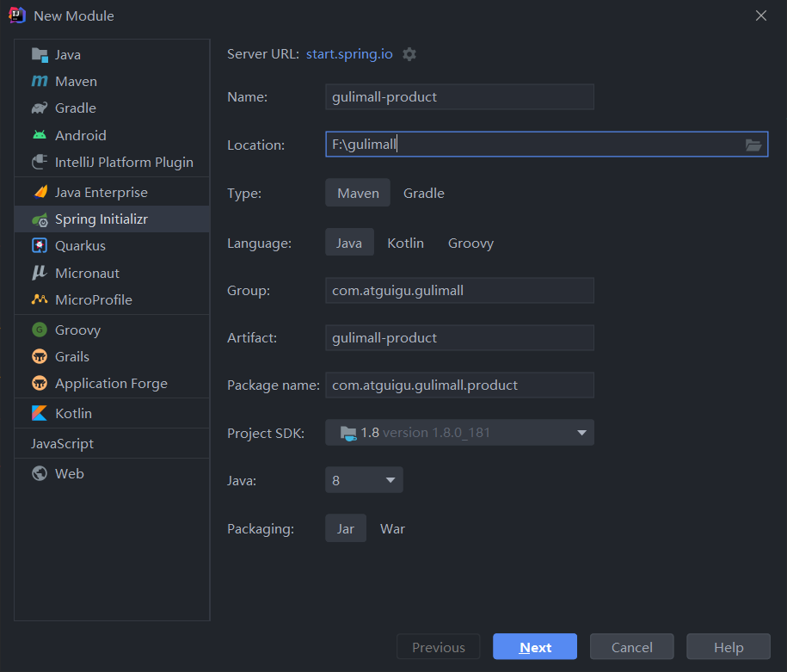The height and width of the screenshot is (672, 787).
Task: Open the Project SDK dropdown
Action: coord(460,433)
